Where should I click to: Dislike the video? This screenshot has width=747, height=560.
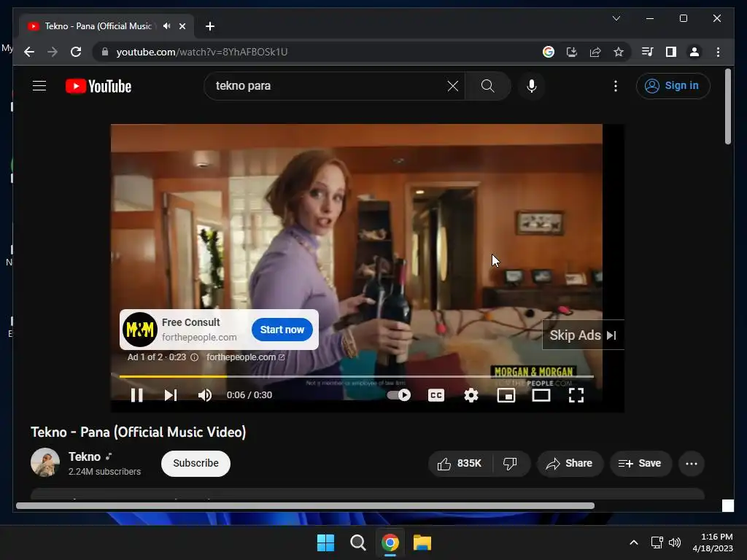click(x=510, y=463)
